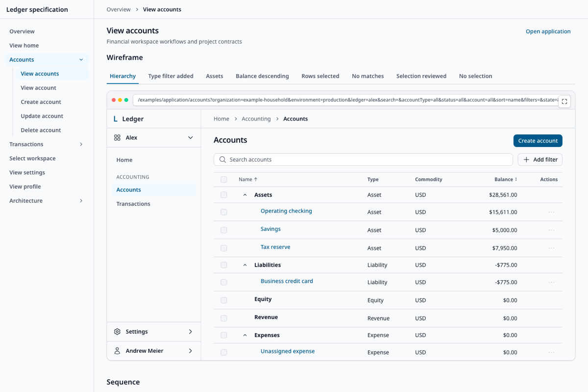Image resolution: width=588 pixels, height=392 pixels.
Task: Switch to the Balance descending tab
Action: (262, 76)
